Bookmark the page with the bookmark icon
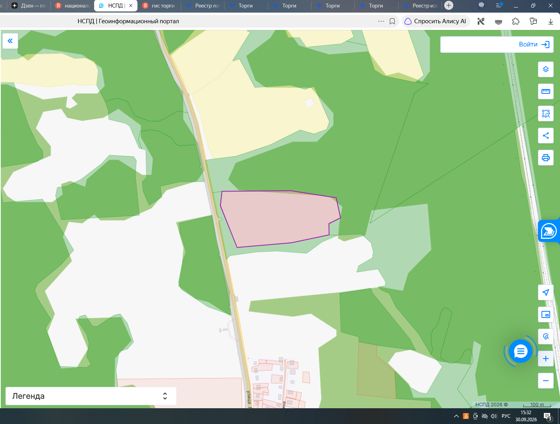The height and width of the screenshot is (424, 560). [392, 21]
